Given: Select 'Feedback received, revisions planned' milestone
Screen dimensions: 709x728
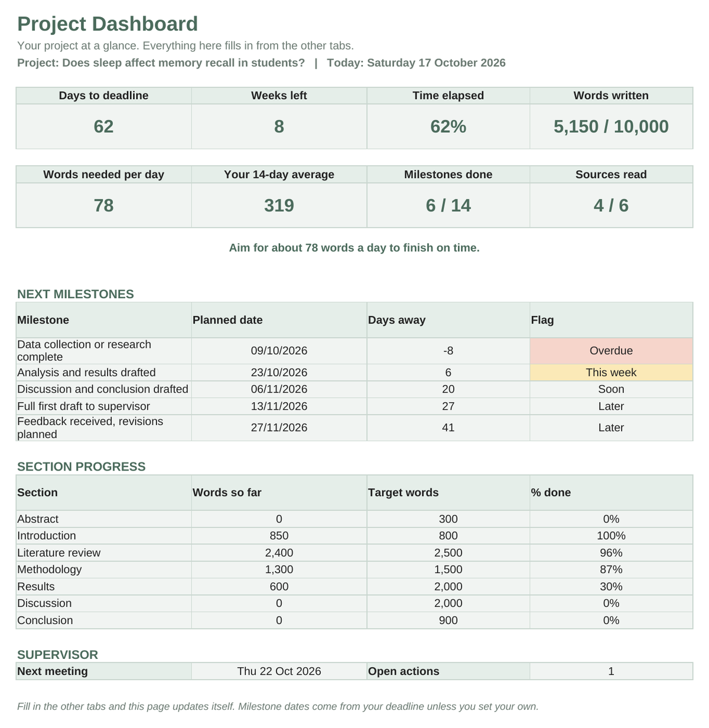Looking at the screenshot, I should (x=103, y=427).
